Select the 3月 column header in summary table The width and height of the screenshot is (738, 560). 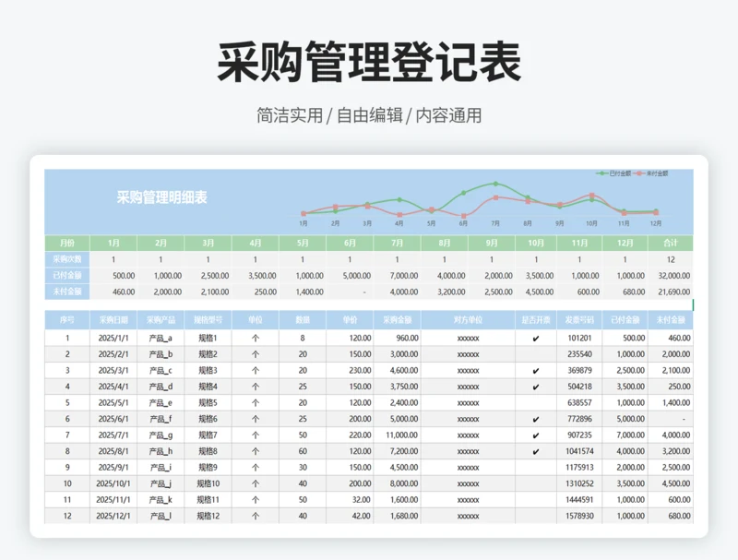208,243
